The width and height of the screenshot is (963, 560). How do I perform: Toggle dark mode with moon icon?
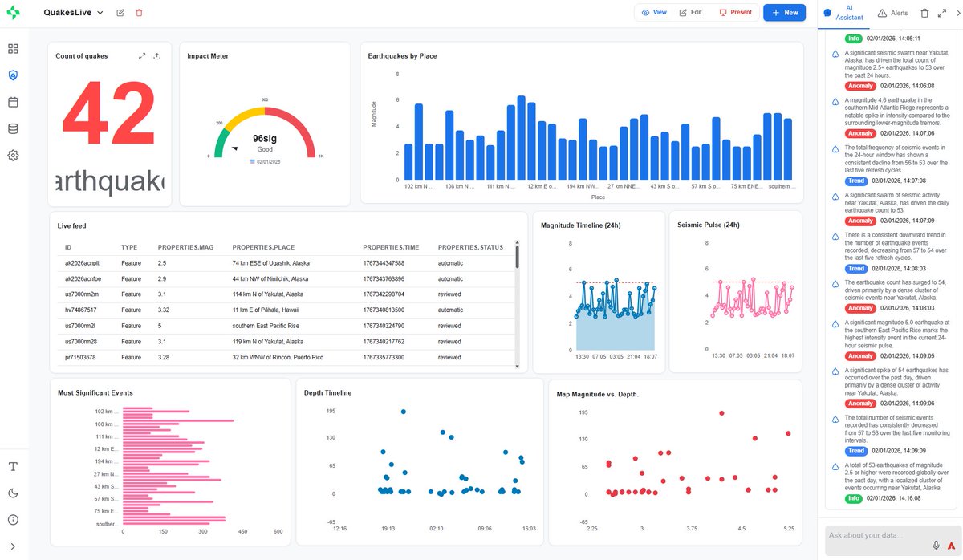pos(13,493)
